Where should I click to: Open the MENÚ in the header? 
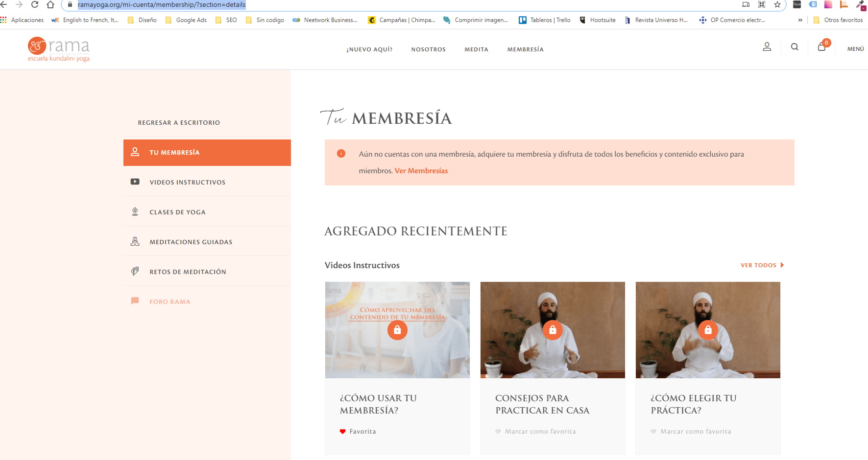(856, 49)
